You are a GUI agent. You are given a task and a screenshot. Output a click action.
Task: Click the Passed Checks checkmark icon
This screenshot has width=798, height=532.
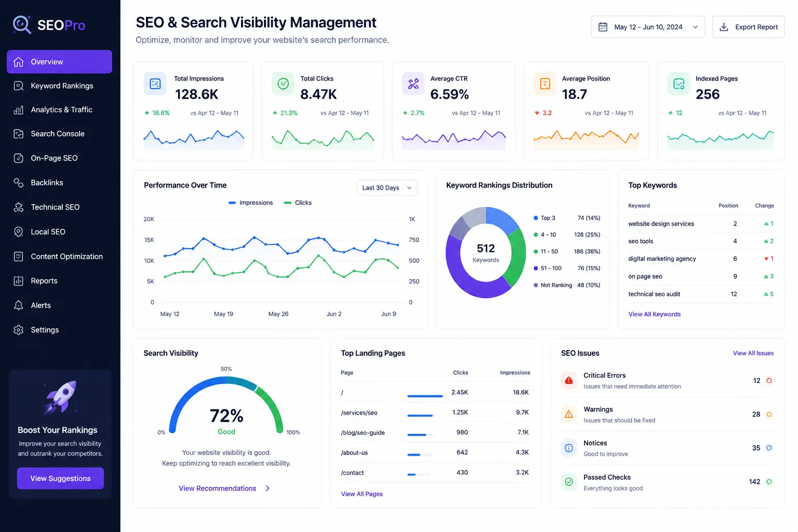pos(569,482)
